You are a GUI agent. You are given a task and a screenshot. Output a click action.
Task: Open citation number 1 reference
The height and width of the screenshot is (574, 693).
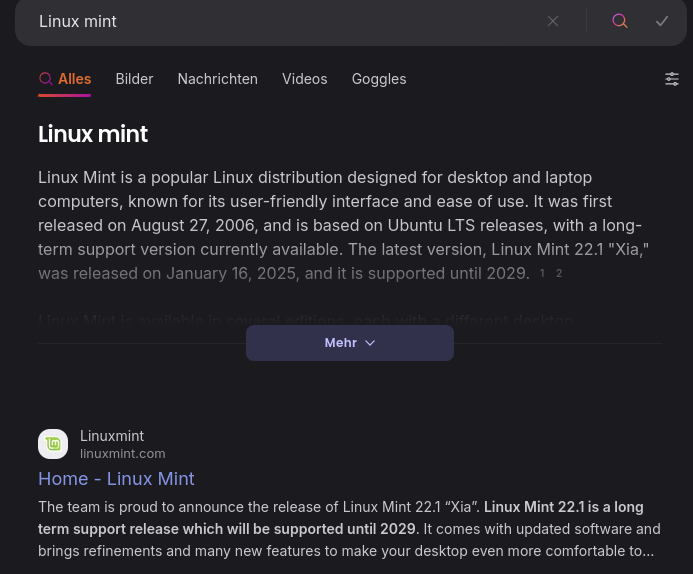coord(542,273)
